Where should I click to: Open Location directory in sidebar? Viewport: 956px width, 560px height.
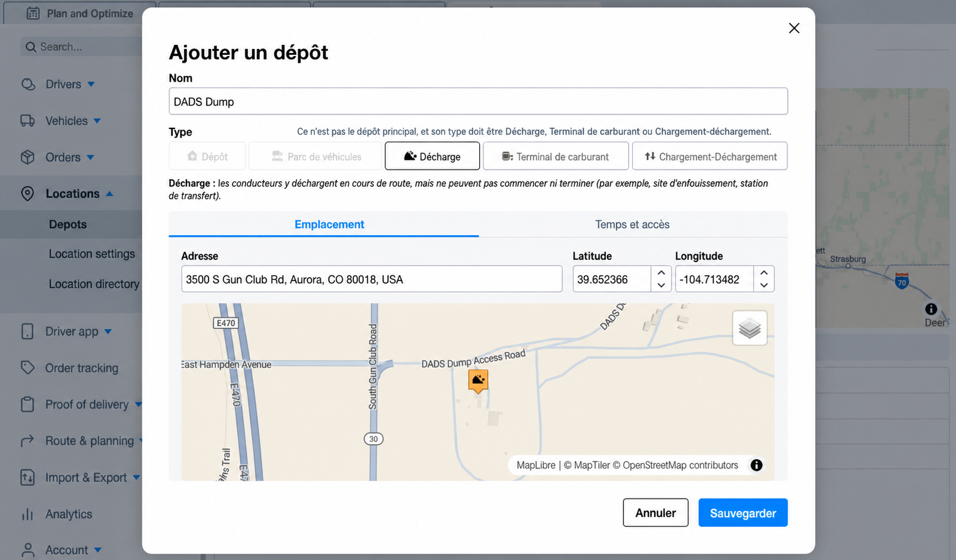pyautogui.click(x=94, y=284)
